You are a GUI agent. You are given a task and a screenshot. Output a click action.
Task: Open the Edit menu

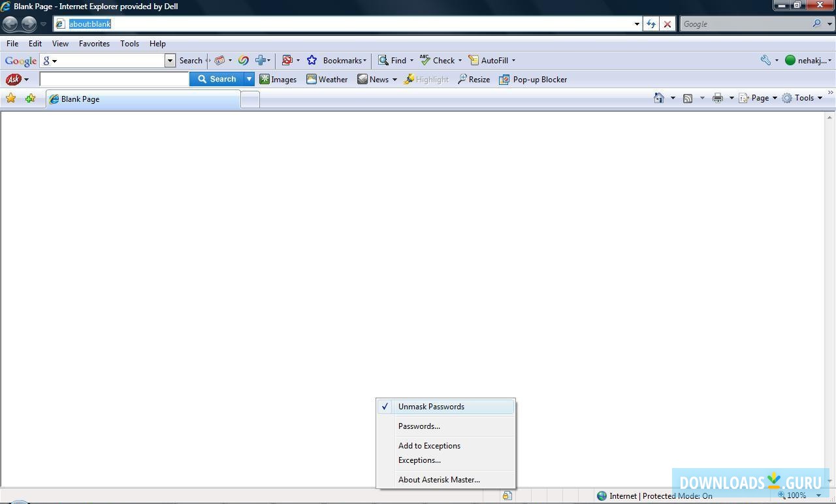pyautogui.click(x=35, y=44)
